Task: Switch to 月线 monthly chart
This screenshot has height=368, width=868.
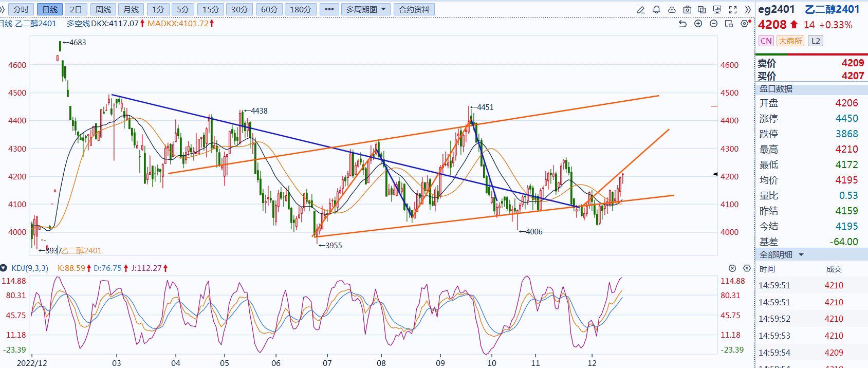Action: pos(131,10)
